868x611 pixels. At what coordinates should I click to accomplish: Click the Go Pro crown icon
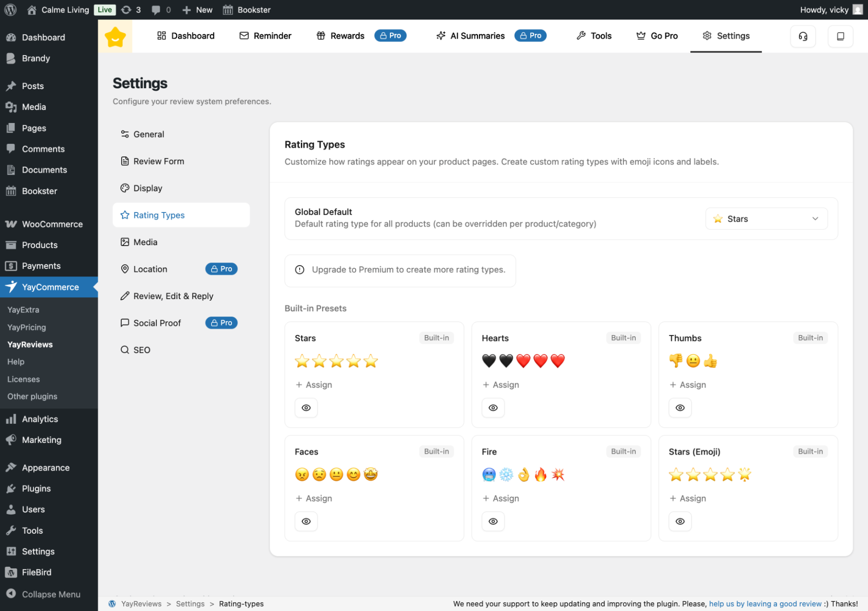click(x=641, y=36)
